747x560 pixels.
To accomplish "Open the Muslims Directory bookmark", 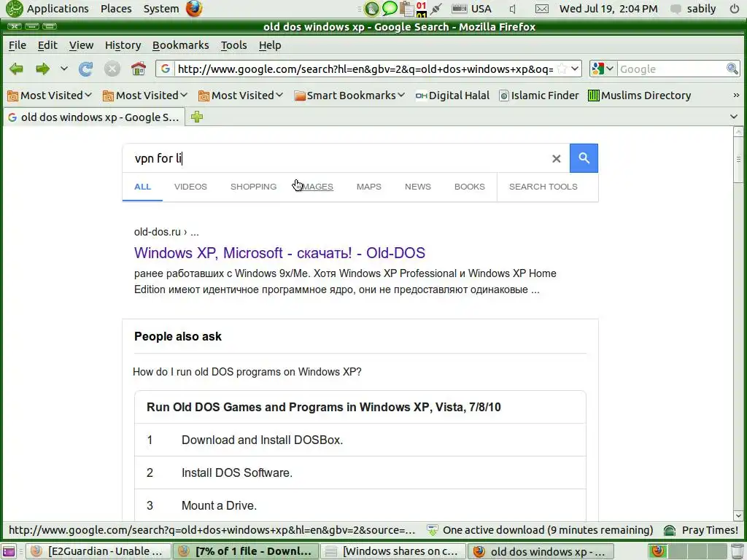I will pyautogui.click(x=639, y=96).
